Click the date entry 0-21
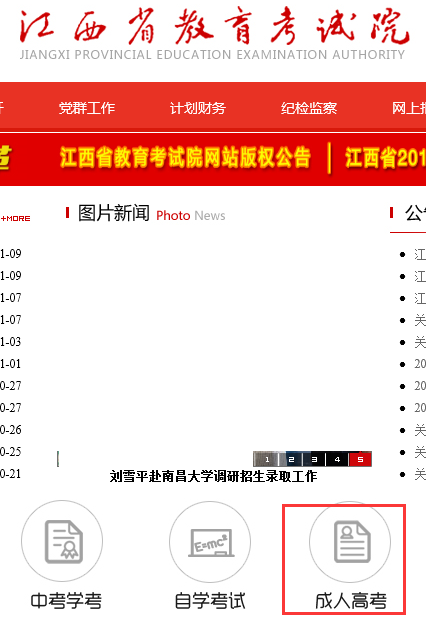426x622 pixels. pyautogui.click(x=11, y=474)
